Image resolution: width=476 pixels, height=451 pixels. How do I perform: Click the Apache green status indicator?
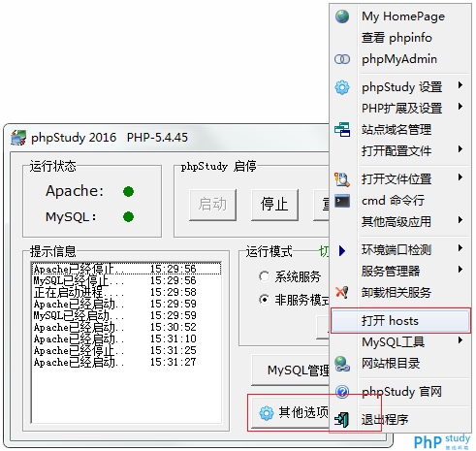coord(128,191)
